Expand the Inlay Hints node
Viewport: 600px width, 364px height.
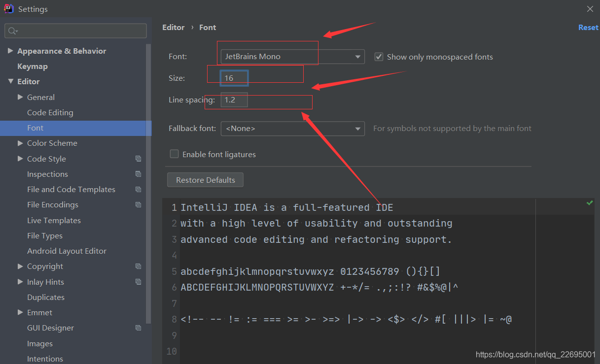[x=20, y=282]
